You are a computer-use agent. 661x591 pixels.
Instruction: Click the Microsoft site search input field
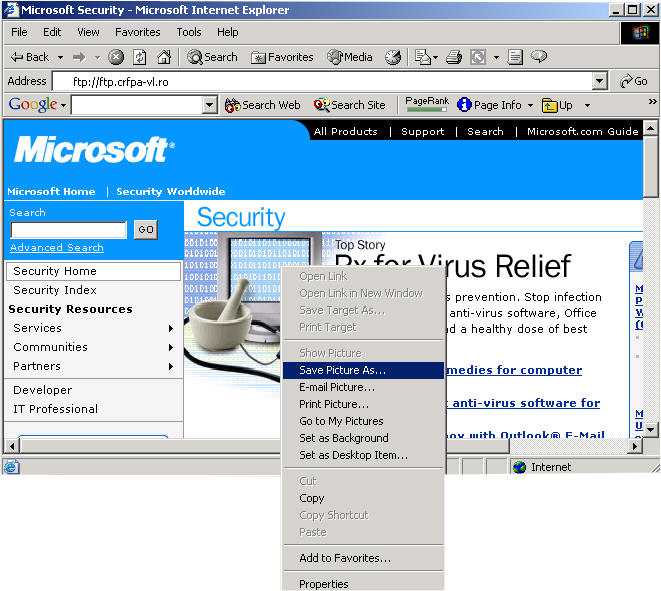click(x=68, y=230)
